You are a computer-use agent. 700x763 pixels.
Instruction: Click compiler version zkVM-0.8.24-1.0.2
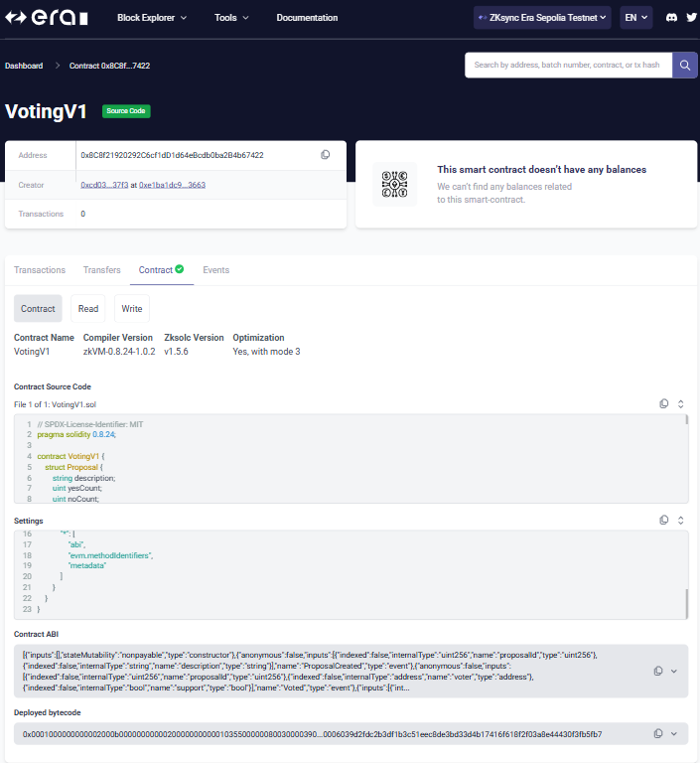(x=119, y=352)
